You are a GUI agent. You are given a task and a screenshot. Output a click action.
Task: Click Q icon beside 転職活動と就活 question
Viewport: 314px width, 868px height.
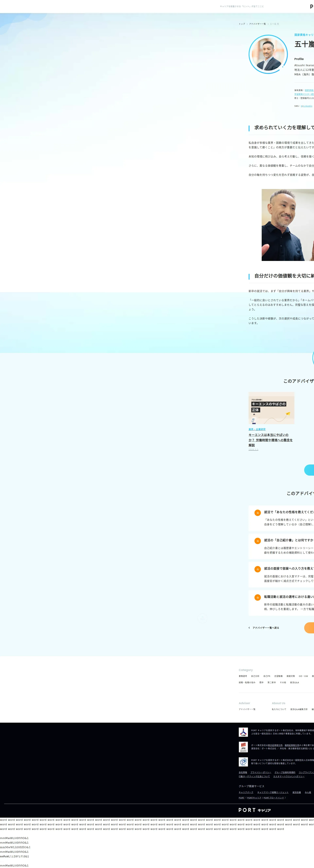pyautogui.click(x=258, y=597)
